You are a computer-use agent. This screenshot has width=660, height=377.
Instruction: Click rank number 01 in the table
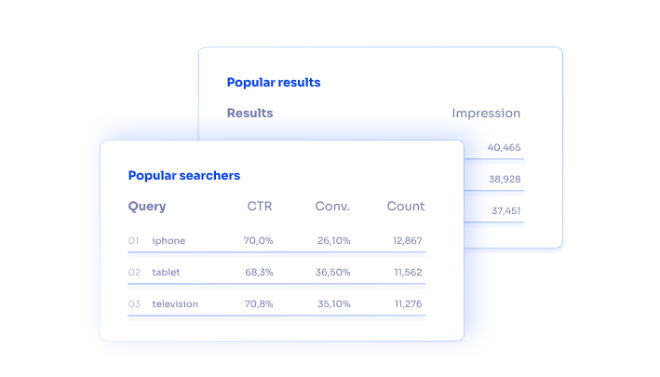[133, 241]
